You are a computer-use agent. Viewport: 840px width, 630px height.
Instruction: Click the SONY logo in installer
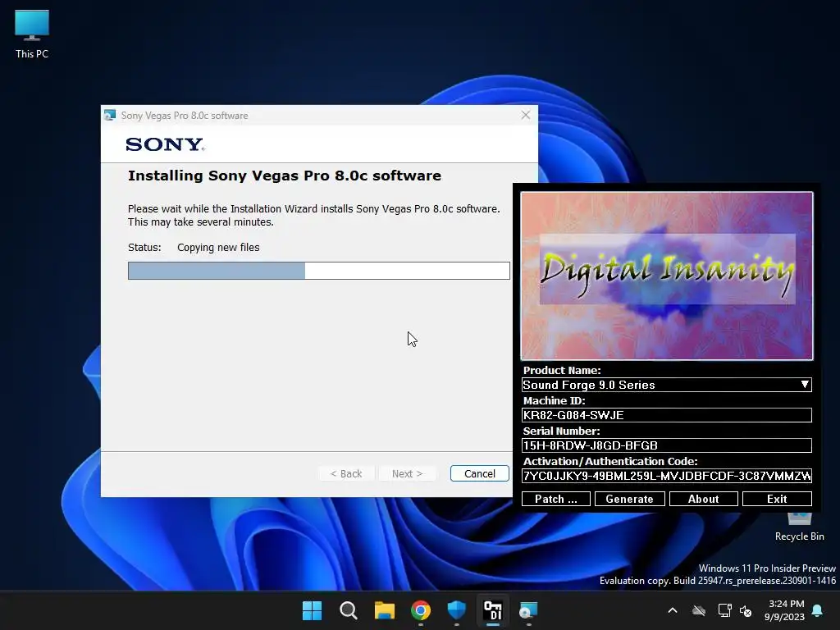tap(165, 144)
